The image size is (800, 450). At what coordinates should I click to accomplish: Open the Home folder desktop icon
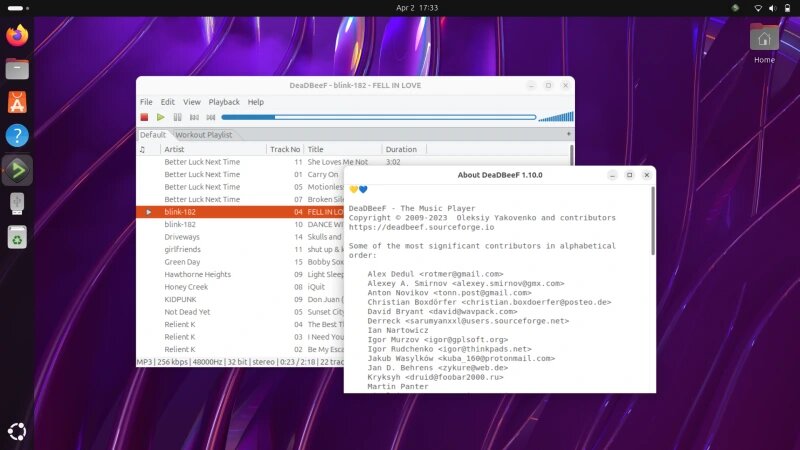pos(764,43)
